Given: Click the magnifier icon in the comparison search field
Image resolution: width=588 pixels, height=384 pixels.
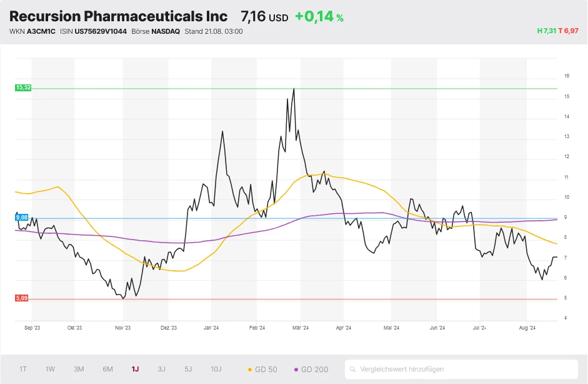Looking at the screenshot, I should [x=353, y=369].
